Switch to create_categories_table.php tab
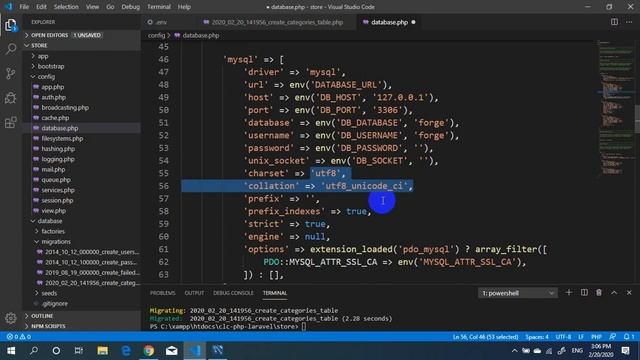Image resolution: width=640 pixels, height=360 pixels. pos(277,22)
